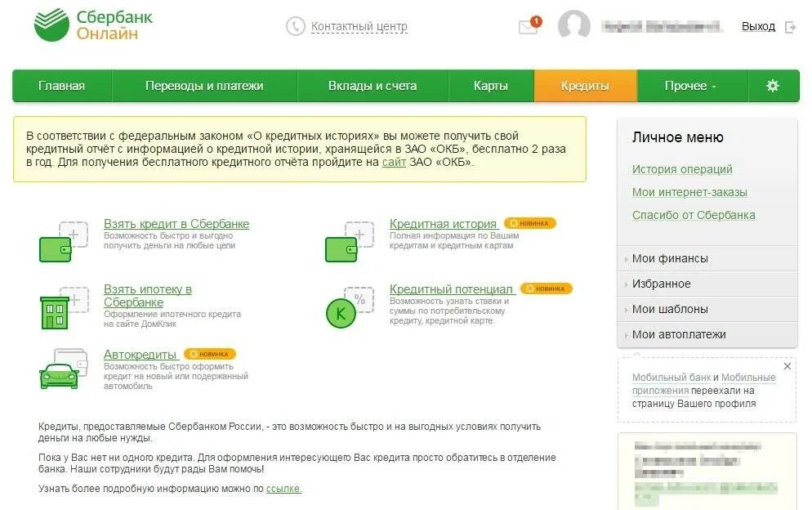Click новинка badge next to Кредитная история
This screenshot has width=812, height=510.
530,223
